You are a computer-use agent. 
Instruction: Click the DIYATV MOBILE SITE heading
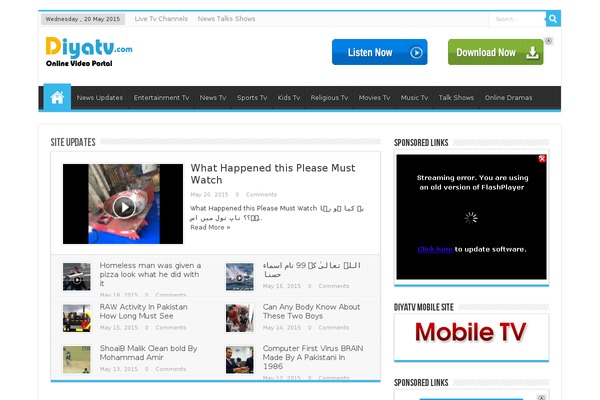click(x=424, y=307)
